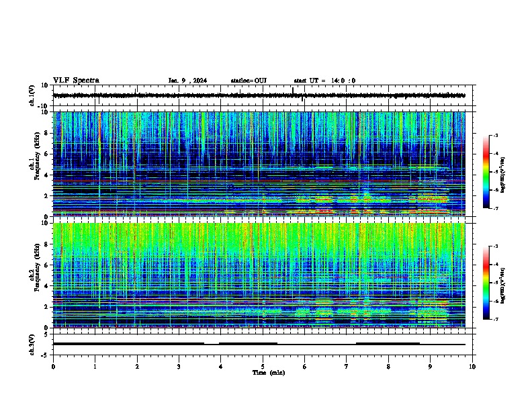Click the "station=OUI" header label
This screenshot has height=411, width=532.
pyautogui.click(x=249, y=81)
